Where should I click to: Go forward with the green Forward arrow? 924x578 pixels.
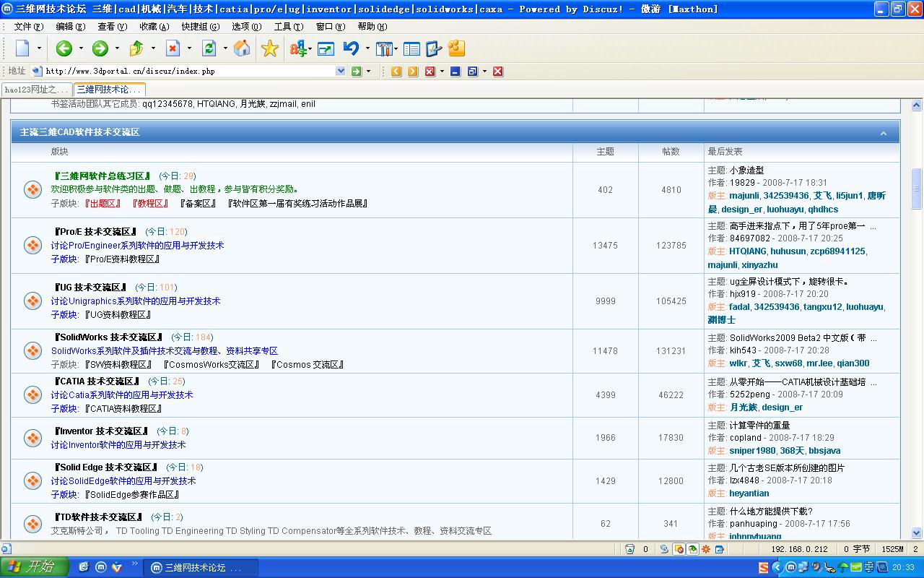(x=100, y=48)
